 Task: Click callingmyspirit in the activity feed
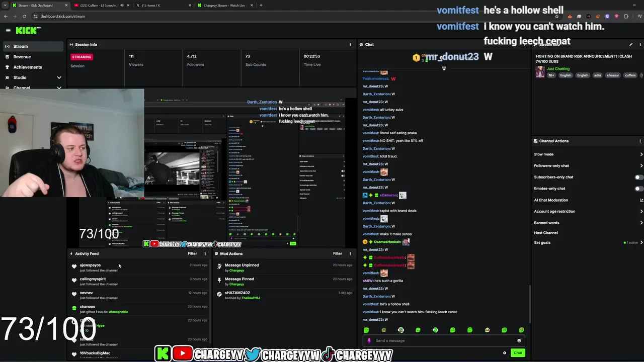(93, 279)
